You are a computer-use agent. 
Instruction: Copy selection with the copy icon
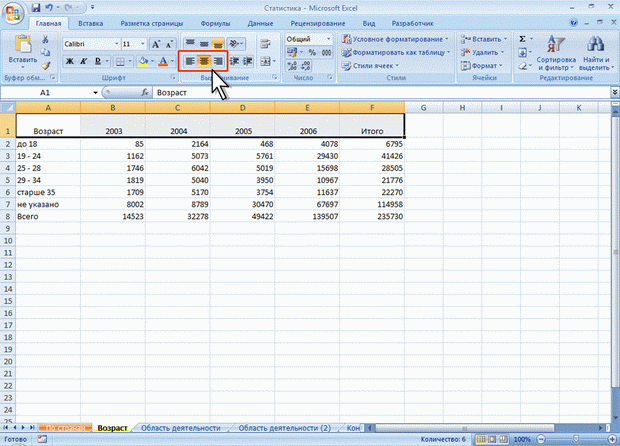pyautogui.click(x=45, y=52)
